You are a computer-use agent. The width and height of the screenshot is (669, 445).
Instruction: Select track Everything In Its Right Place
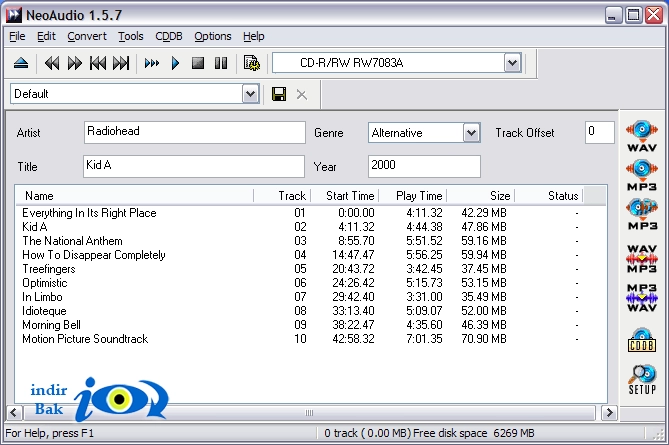coord(89,212)
